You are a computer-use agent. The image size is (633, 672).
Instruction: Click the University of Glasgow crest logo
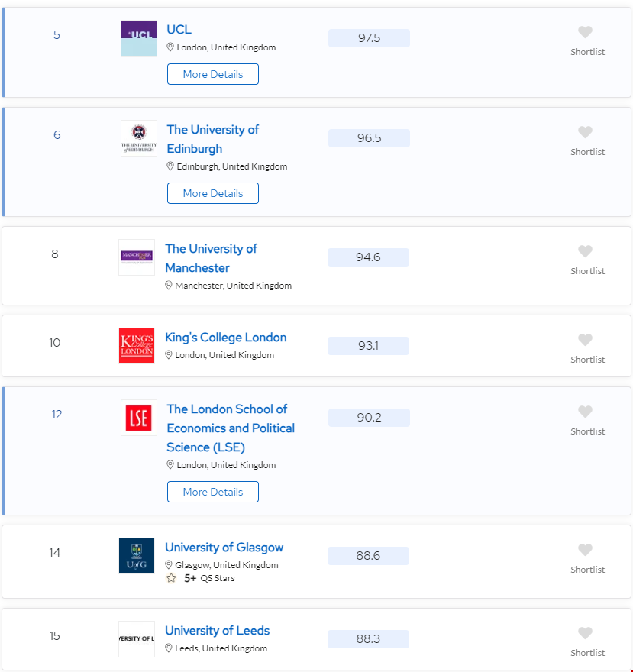pos(136,556)
